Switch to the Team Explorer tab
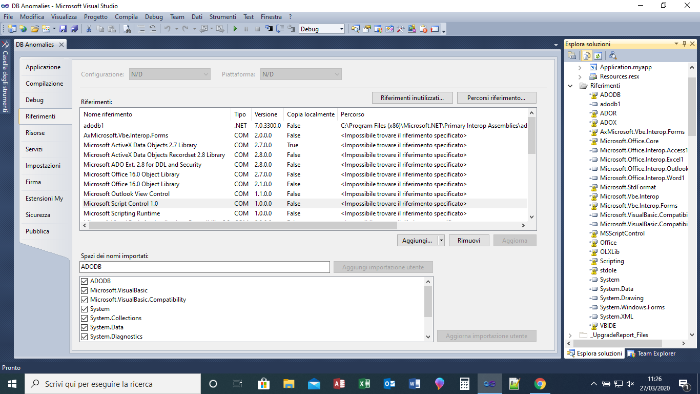Image resolution: width=700 pixels, height=394 pixels. [652, 353]
